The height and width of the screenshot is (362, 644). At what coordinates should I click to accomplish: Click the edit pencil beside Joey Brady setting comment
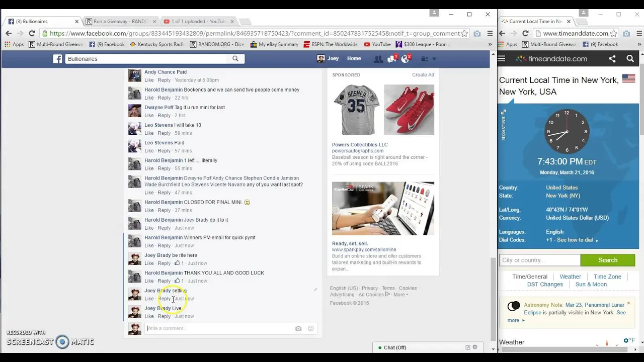point(315,290)
